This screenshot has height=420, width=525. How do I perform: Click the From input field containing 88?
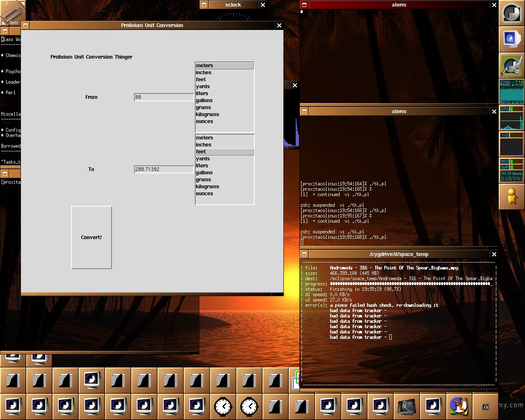tap(164, 97)
